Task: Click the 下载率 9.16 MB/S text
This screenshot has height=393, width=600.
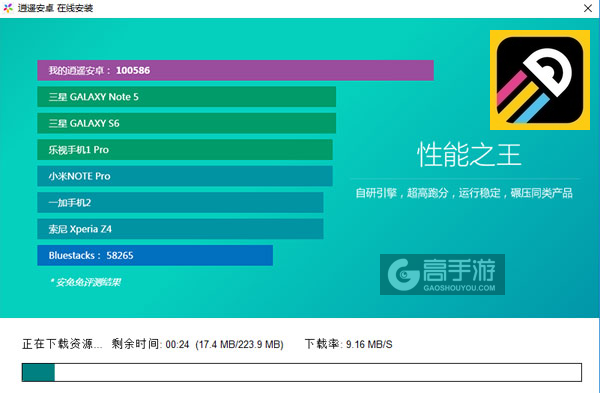Action: coord(349,344)
